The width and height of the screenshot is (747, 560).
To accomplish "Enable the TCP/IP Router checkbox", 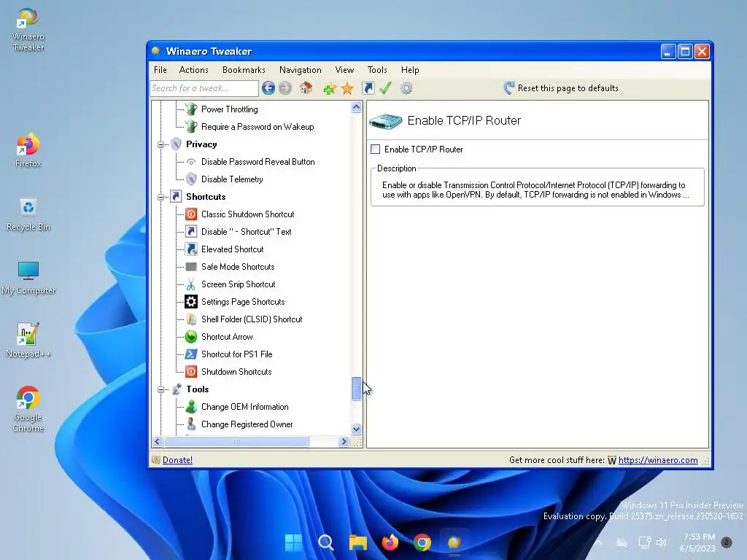I will coord(376,149).
